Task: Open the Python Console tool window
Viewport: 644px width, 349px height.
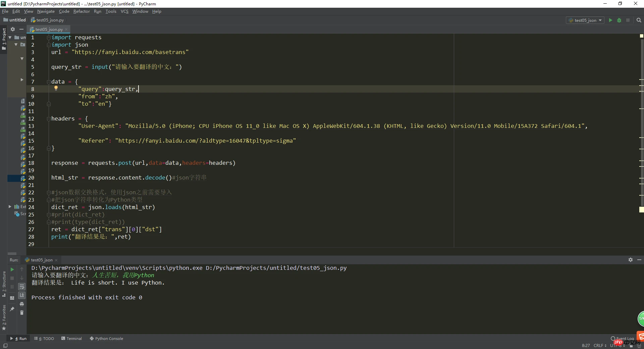Action: [106, 339]
